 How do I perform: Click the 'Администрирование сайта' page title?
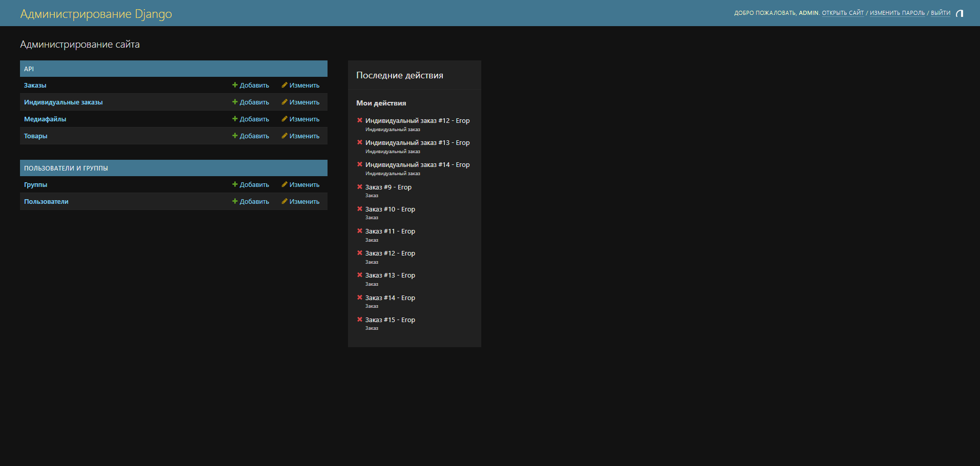tap(80, 45)
